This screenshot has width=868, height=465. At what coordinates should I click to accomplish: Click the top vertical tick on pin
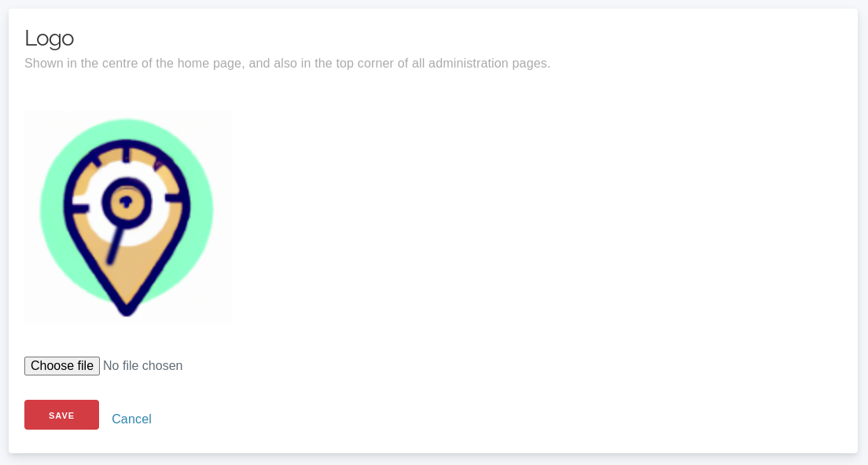coord(127,154)
